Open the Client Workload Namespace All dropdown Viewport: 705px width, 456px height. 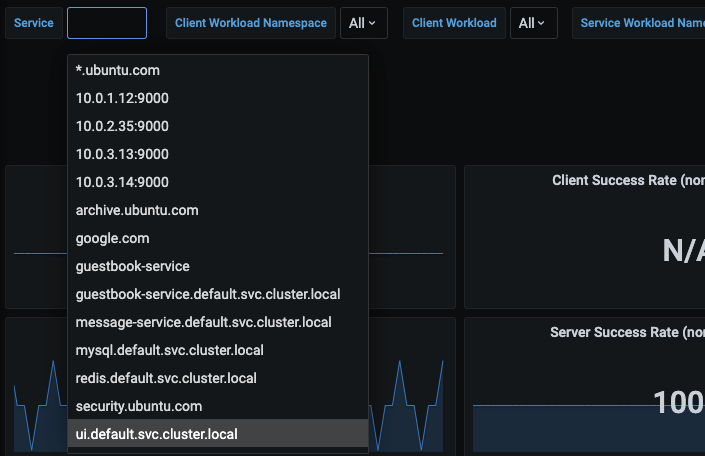363,23
